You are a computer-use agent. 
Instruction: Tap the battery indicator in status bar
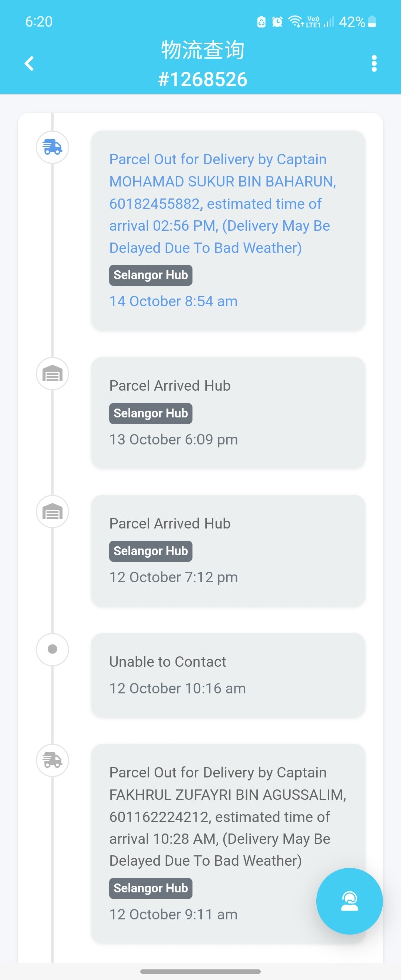tap(372, 22)
